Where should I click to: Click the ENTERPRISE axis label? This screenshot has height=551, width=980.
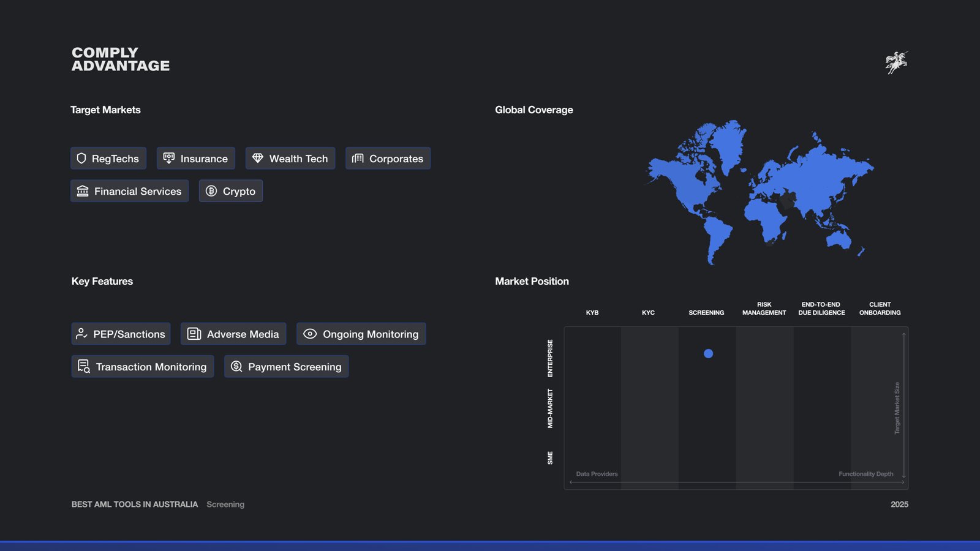click(550, 358)
